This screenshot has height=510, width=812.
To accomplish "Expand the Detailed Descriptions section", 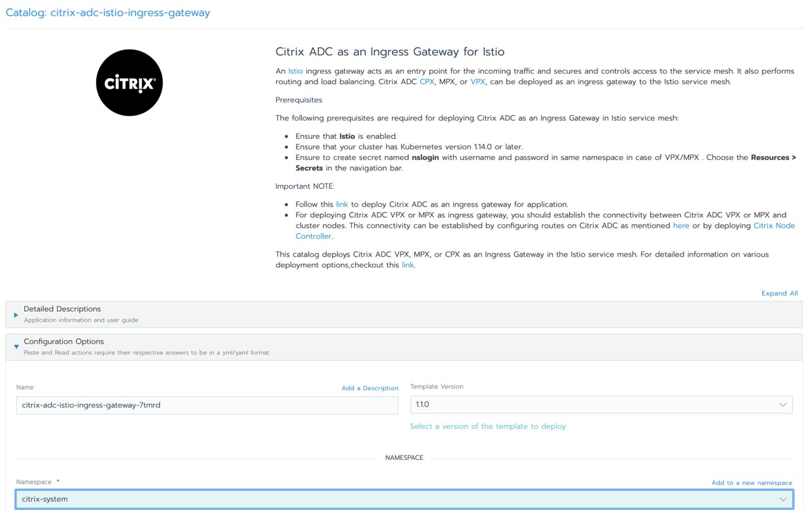I will [62, 309].
